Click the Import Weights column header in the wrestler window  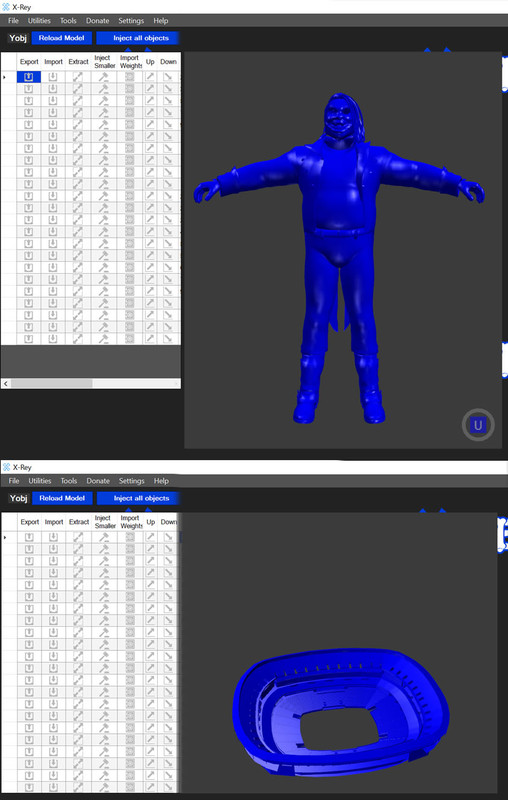pos(130,62)
